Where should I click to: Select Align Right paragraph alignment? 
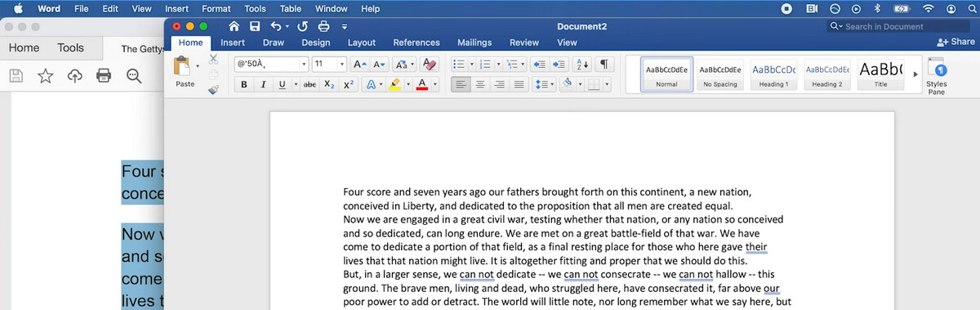tap(499, 84)
